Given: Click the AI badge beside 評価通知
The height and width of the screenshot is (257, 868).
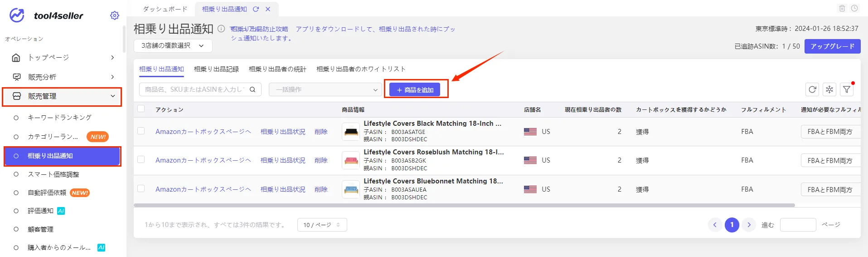Looking at the screenshot, I should pos(61,211).
